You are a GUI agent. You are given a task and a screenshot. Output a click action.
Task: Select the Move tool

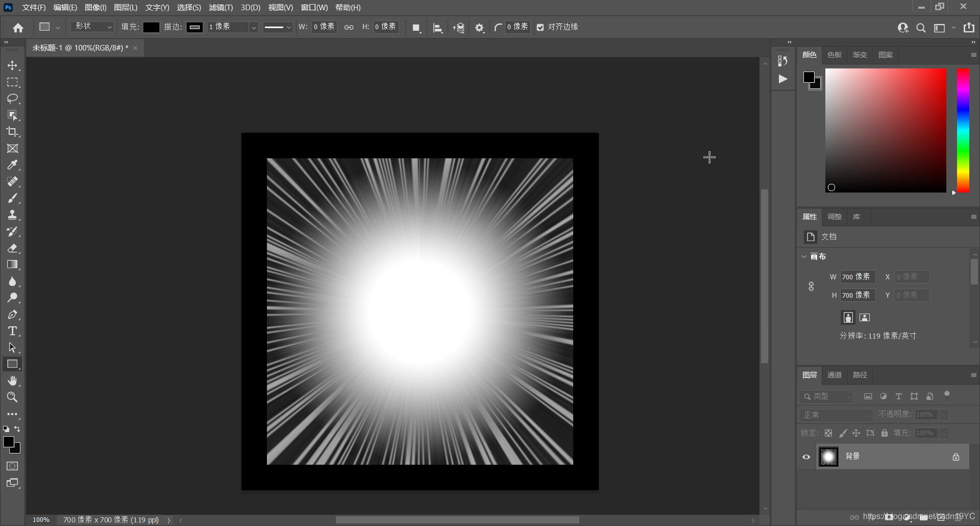tap(12, 65)
